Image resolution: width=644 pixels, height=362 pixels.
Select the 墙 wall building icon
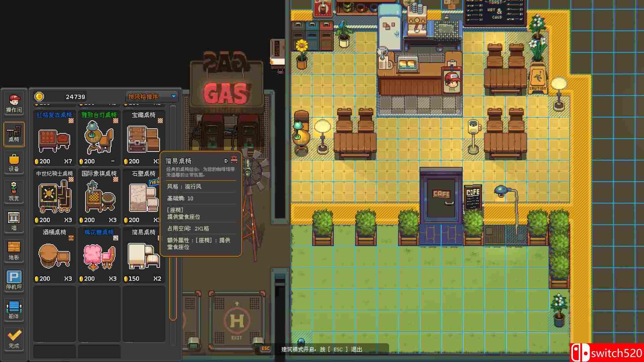tap(14, 221)
